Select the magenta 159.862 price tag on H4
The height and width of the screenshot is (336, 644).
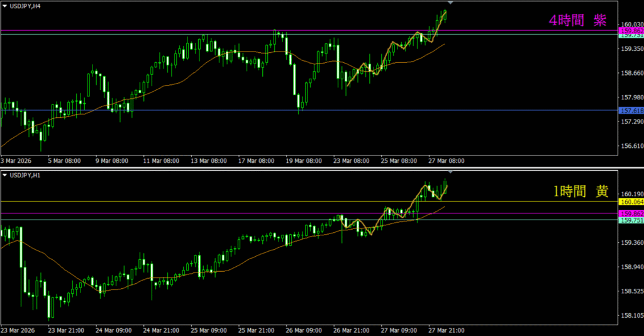click(x=631, y=30)
